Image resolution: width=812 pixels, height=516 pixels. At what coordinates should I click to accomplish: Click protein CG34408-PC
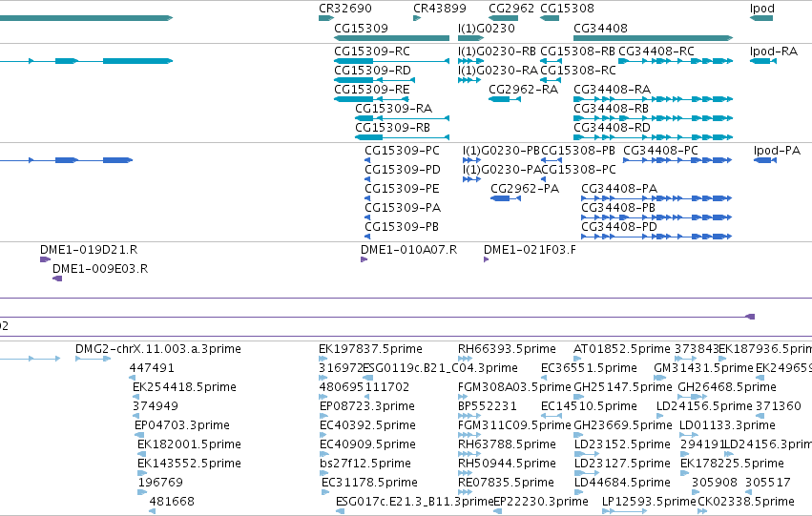click(677, 160)
